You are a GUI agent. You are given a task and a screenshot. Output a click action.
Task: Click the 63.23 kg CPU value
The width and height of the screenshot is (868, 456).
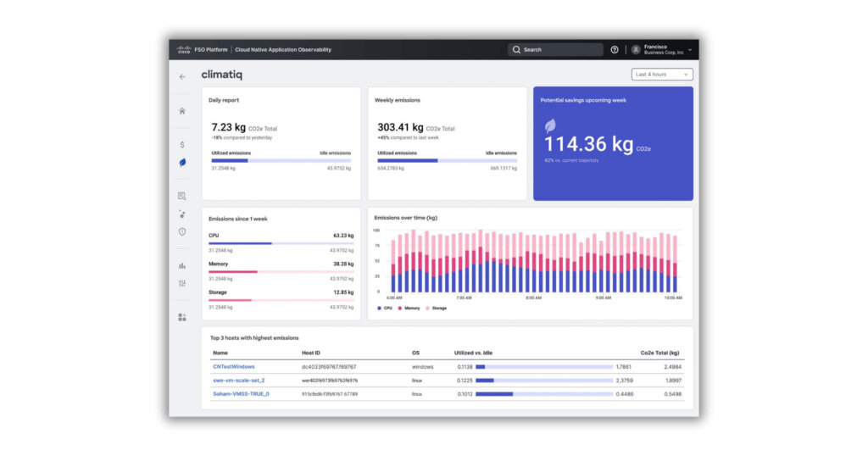point(343,236)
